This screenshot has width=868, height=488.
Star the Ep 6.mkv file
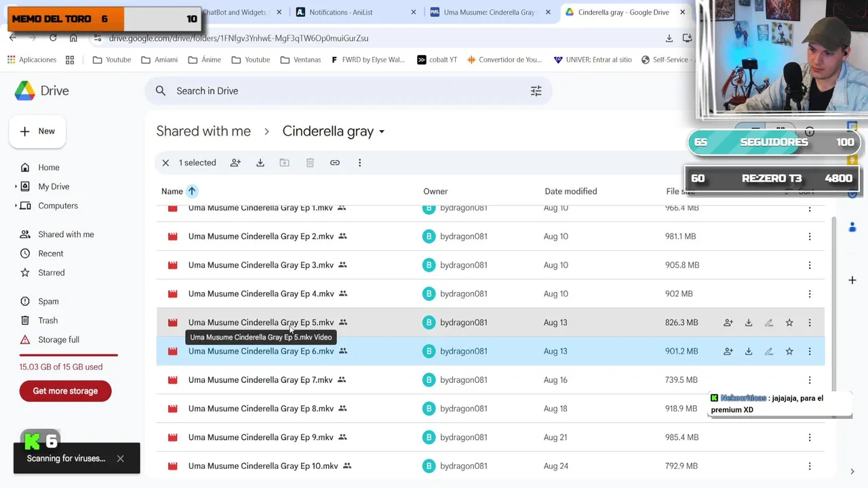point(789,351)
